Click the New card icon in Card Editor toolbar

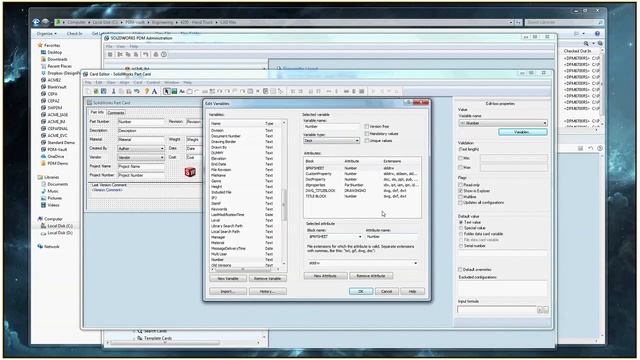(88, 91)
